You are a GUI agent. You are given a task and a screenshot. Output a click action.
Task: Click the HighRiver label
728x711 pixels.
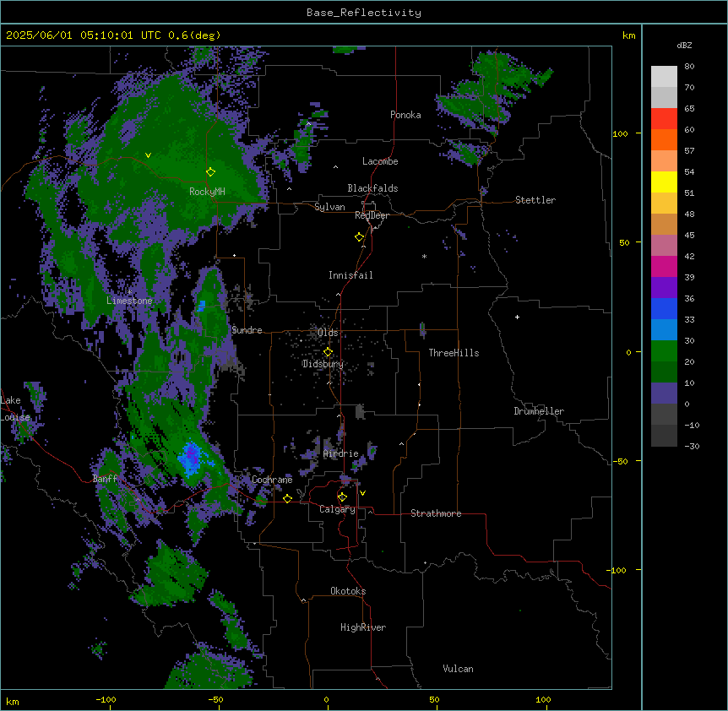point(363,627)
